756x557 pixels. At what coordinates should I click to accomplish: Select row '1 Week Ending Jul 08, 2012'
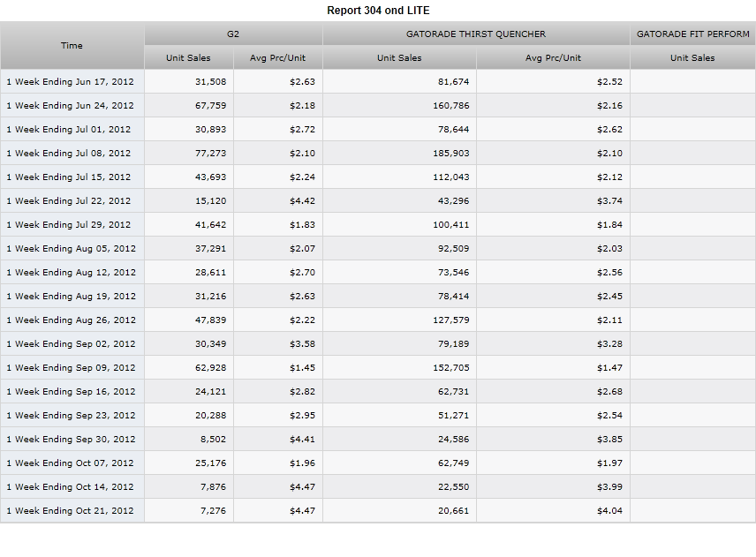pos(378,154)
